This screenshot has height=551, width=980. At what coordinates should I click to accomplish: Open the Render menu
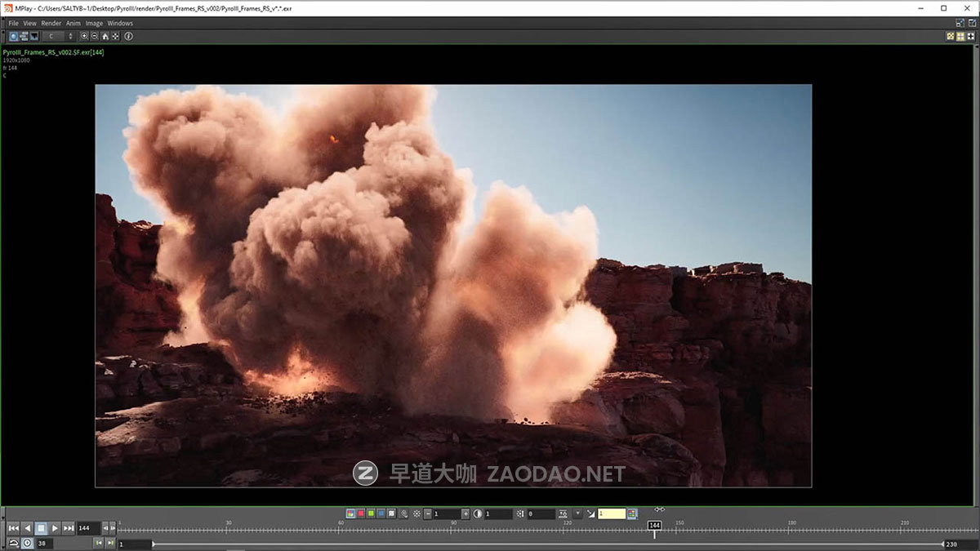pos(51,23)
